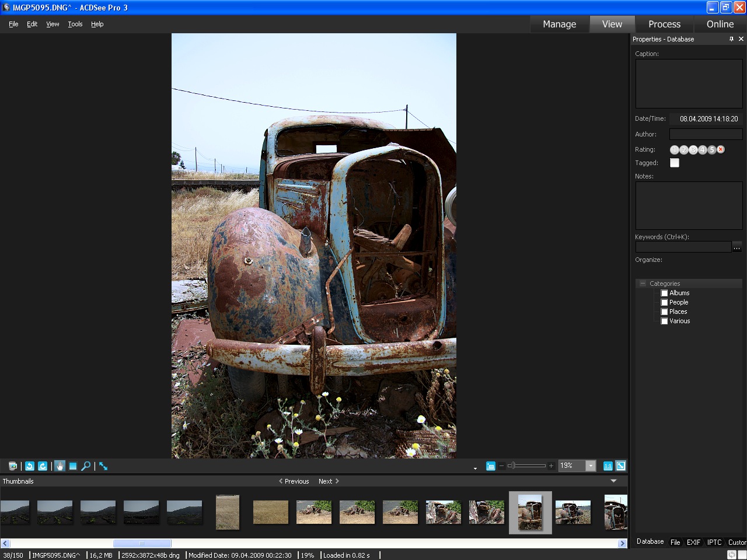
Task: Enable the Places category
Action: 664,311
